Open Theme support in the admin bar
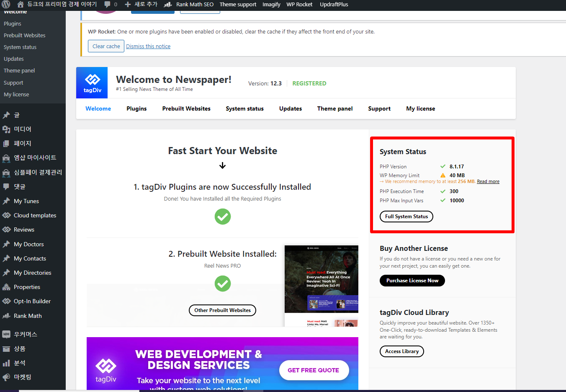The image size is (566, 392). 238,5
